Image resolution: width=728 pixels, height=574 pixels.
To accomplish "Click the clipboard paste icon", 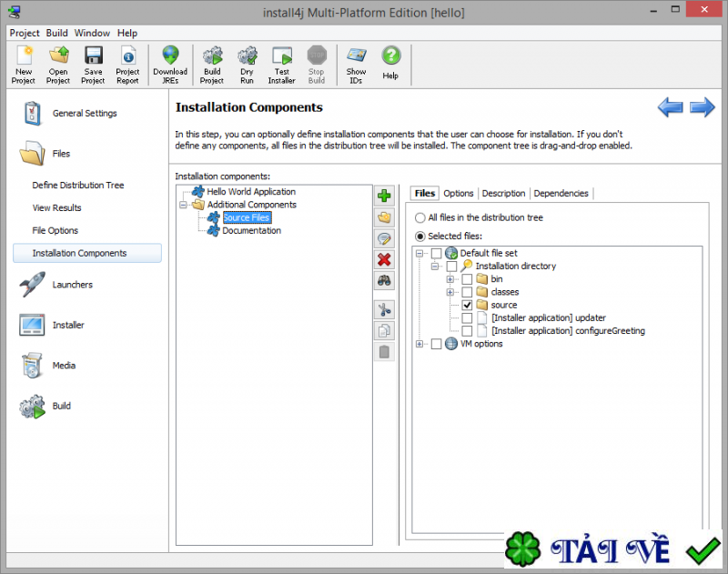I will (384, 352).
